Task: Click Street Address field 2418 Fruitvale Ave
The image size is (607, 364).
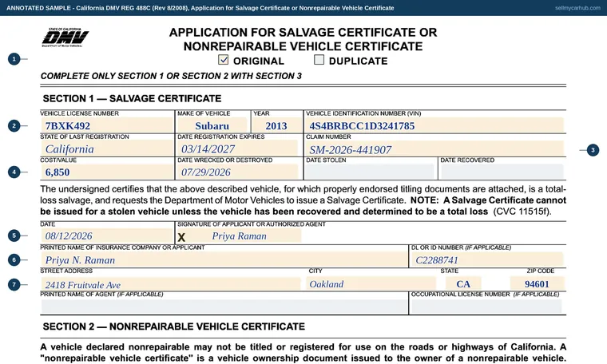Action: pos(171,284)
